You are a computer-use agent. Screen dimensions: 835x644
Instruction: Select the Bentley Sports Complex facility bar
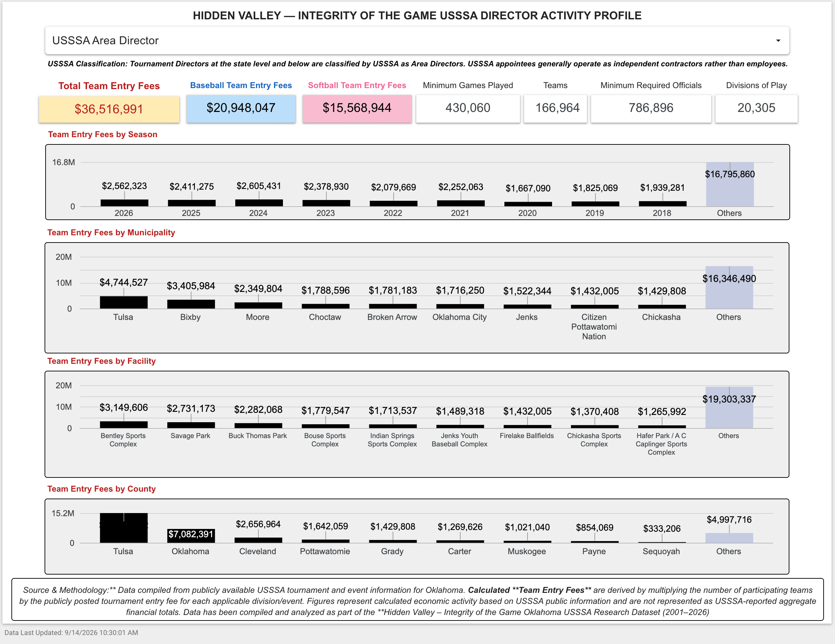coord(123,425)
